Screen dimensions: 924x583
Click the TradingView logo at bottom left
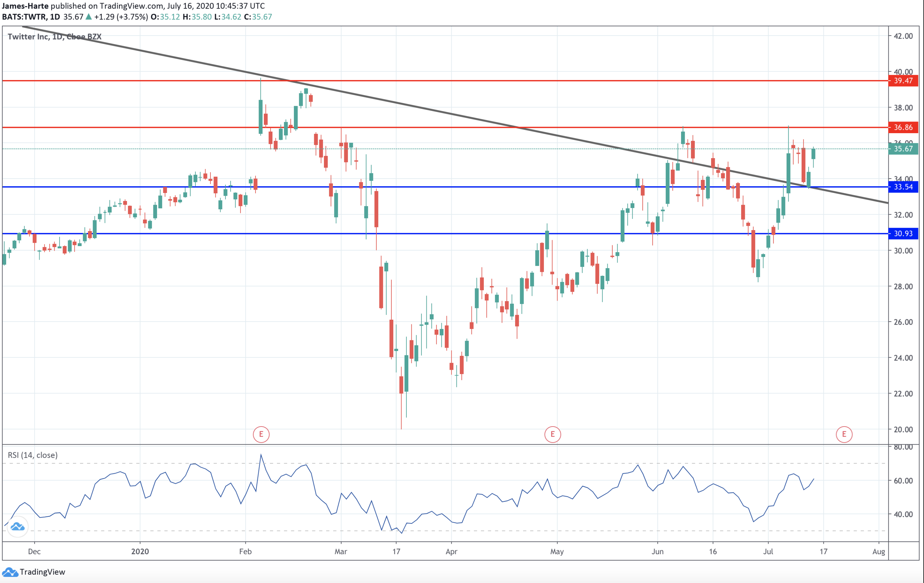34,572
